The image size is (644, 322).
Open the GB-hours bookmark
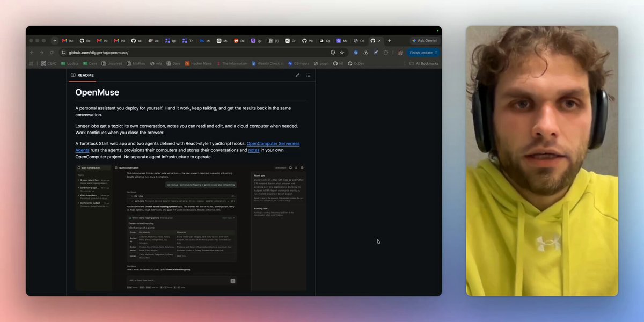tap(298, 63)
